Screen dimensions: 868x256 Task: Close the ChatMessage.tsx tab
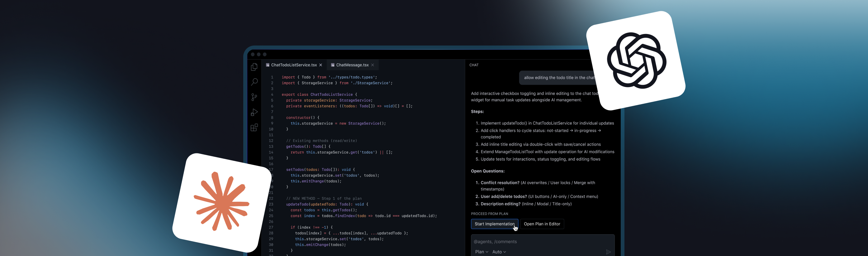(373, 65)
